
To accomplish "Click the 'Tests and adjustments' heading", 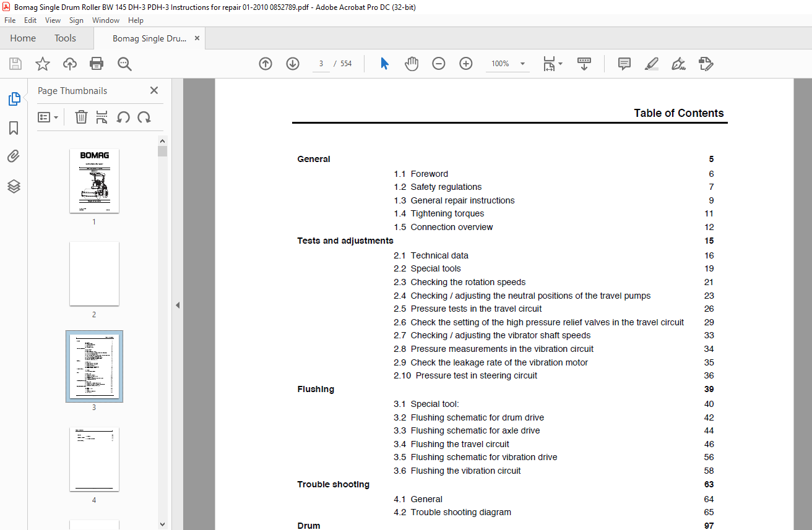I will point(345,241).
